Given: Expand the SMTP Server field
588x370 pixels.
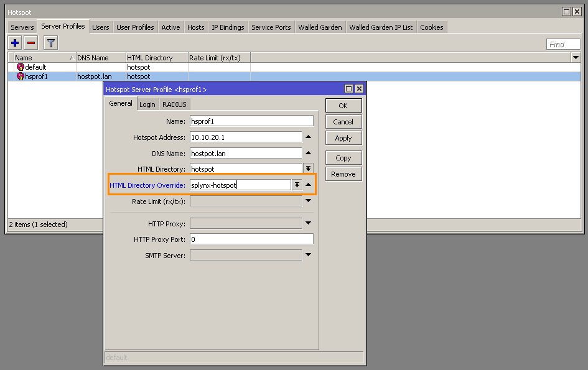Looking at the screenshot, I should coord(309,255).
